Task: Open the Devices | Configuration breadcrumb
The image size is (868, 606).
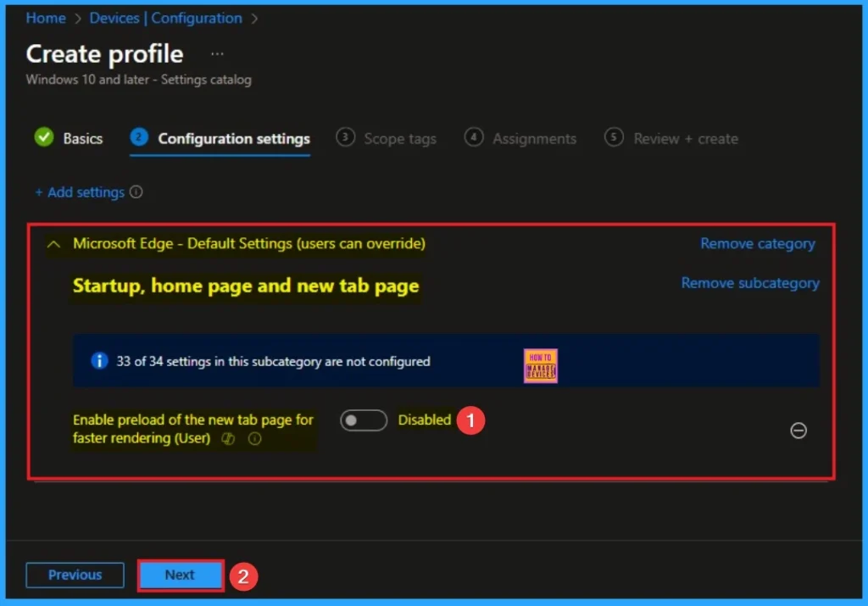Action: tap(166, 19)
